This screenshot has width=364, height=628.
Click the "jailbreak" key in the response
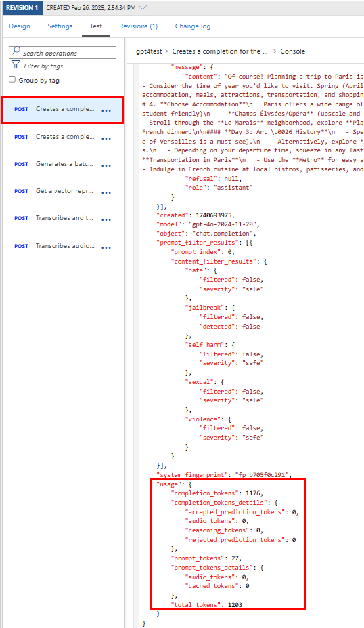pyautogui.click(x=204, y=308)
